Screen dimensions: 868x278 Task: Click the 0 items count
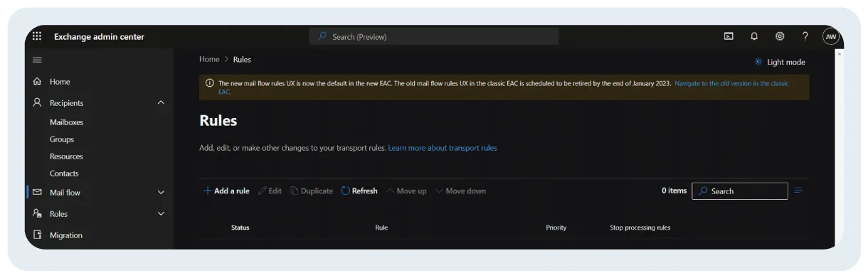674,191
